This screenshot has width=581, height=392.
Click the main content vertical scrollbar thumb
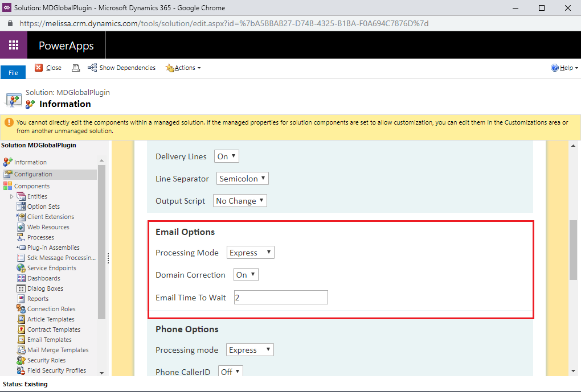573,250
